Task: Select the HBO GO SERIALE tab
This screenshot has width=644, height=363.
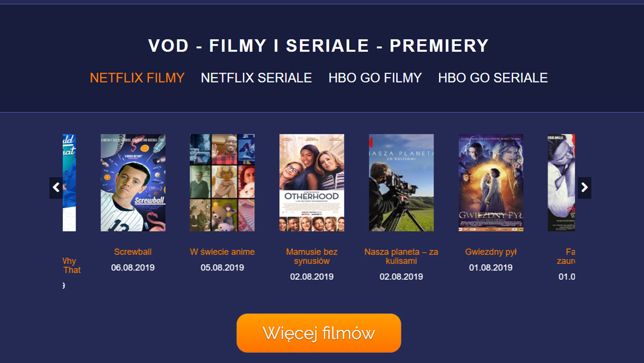Action: [493, 78]
